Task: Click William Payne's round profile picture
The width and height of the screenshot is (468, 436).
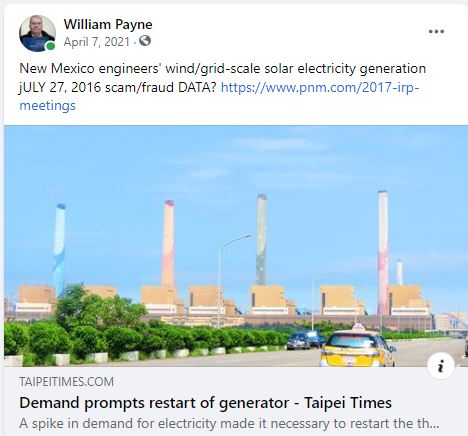Action: [x=37, y=33]
